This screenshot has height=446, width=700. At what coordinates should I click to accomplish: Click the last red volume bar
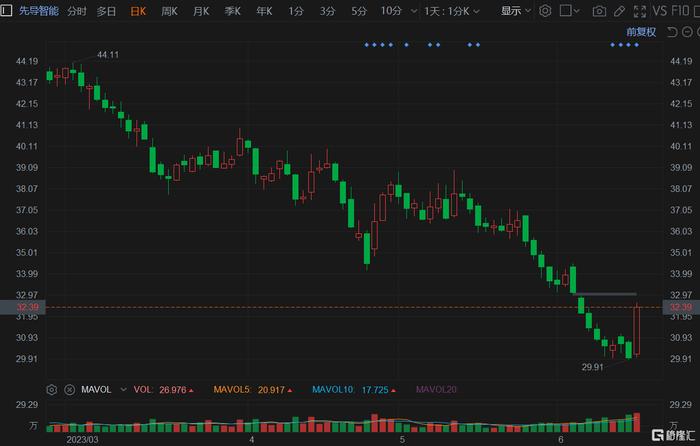click(x=637, y=422)
